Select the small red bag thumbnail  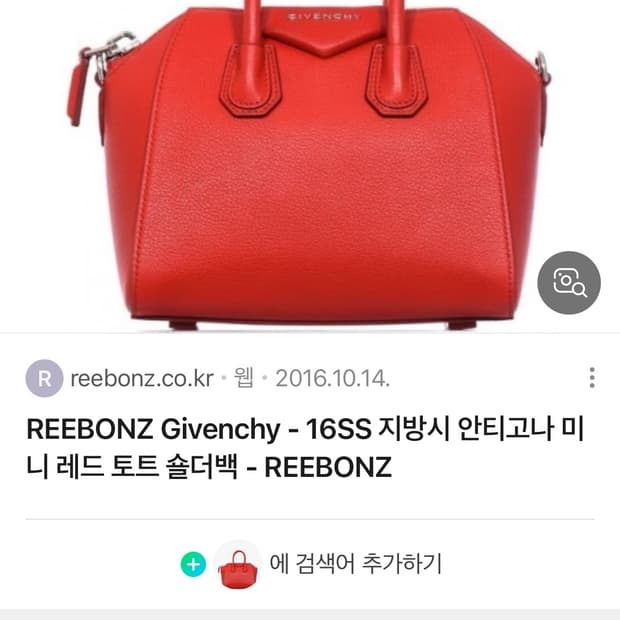tap(238, 564)
